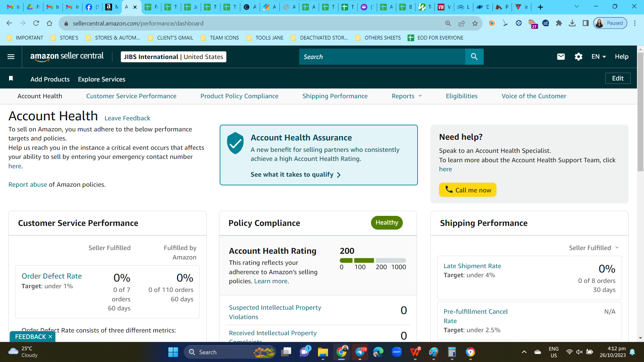Click Leave Feedback link

click(x=127, y=118)
